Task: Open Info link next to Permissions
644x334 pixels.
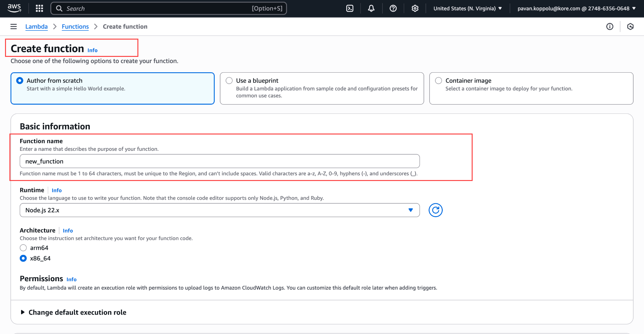Action: (x=71, y=279)
